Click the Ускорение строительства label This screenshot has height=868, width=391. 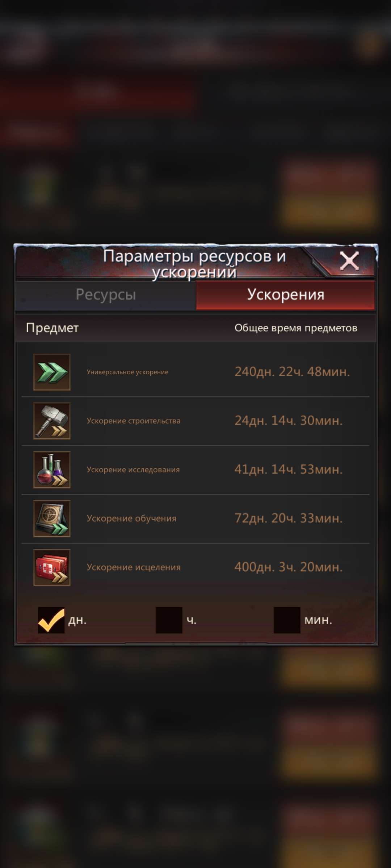coord(134,421)
